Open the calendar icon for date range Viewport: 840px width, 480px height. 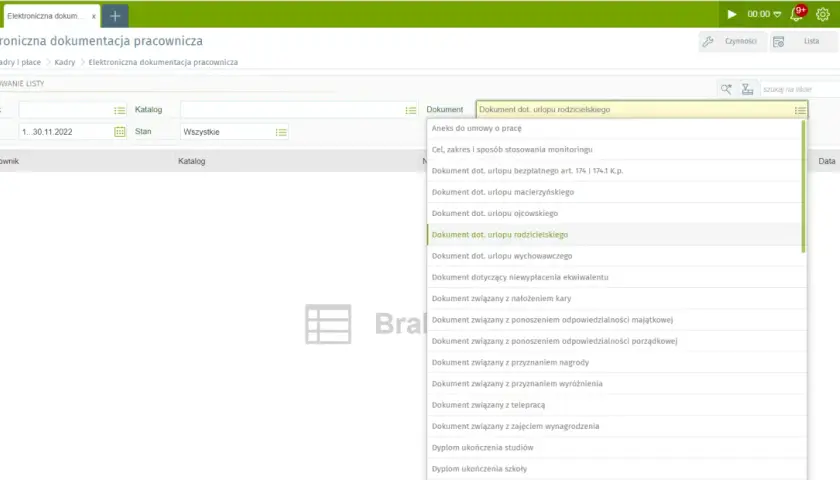pos(119,132)
